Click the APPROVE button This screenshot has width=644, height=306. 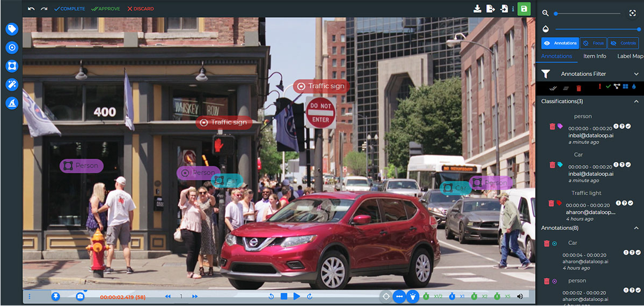[x=106, y=9]
